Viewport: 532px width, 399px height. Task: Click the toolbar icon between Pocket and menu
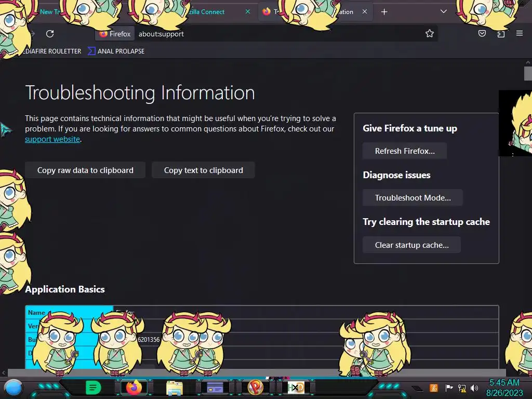(x=501, y=33)
